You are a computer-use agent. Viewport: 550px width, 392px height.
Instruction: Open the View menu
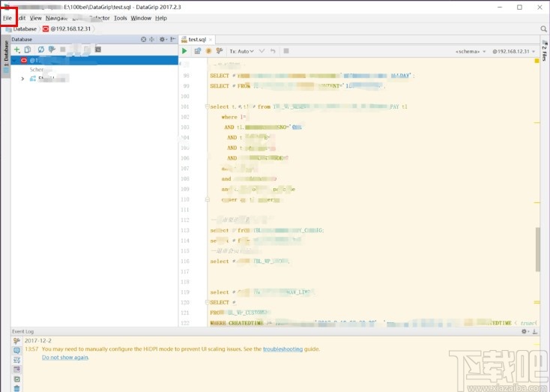35,18
